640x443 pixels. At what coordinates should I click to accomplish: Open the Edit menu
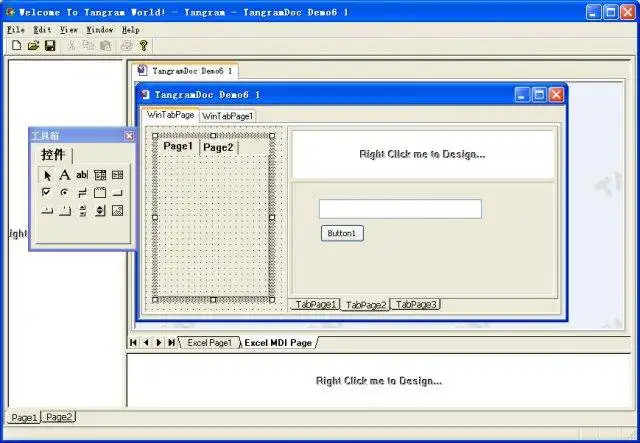tap(42, 30)
